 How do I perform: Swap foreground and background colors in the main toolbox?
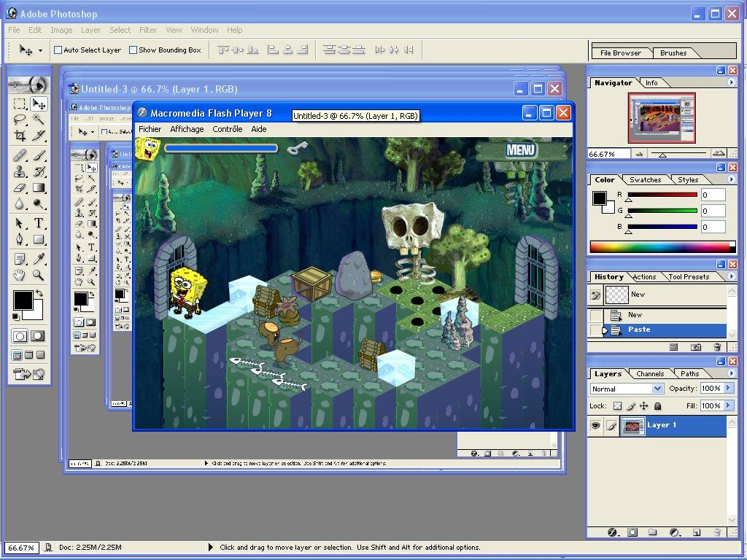(39, 293)
